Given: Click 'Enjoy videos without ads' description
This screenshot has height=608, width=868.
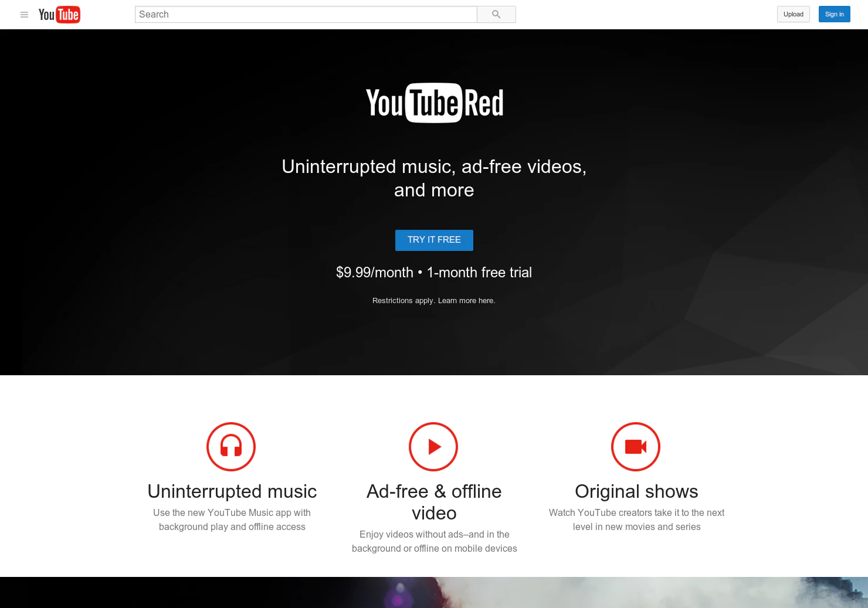Looking at the screenshot, I should (434, 541).
